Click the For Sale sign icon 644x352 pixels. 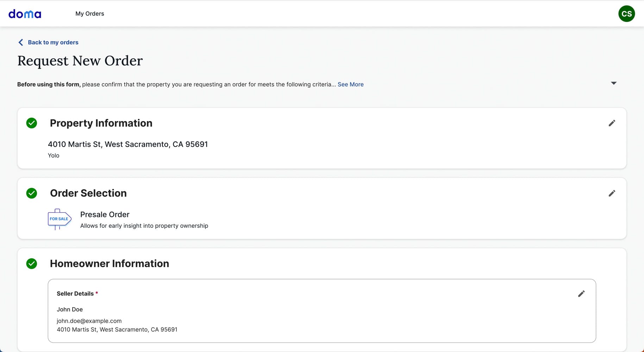click(x=60, y=219)
